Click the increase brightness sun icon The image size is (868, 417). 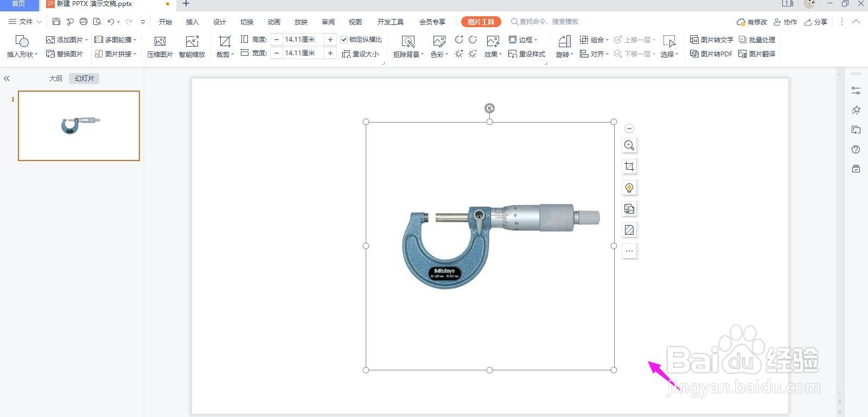point(459,54)
